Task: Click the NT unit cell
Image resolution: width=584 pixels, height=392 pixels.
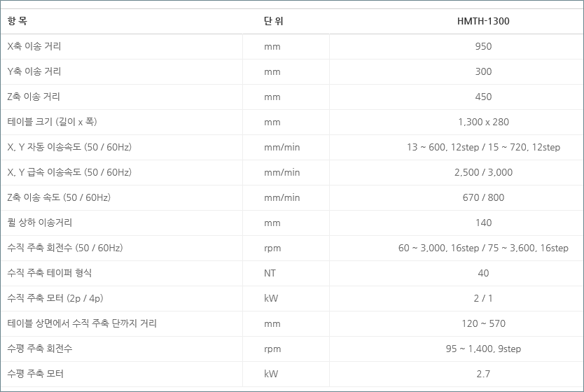Action: (x=270, y=273)
